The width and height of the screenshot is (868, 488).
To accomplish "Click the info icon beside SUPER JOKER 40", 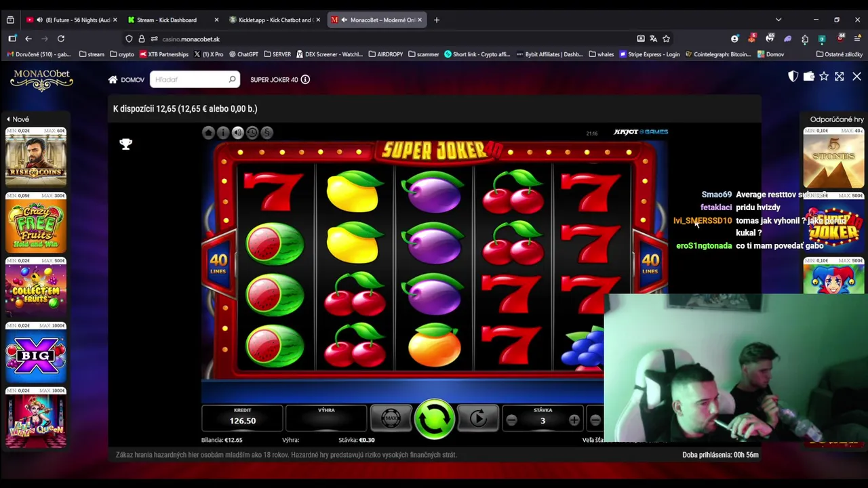I will (x=305, y=79).
